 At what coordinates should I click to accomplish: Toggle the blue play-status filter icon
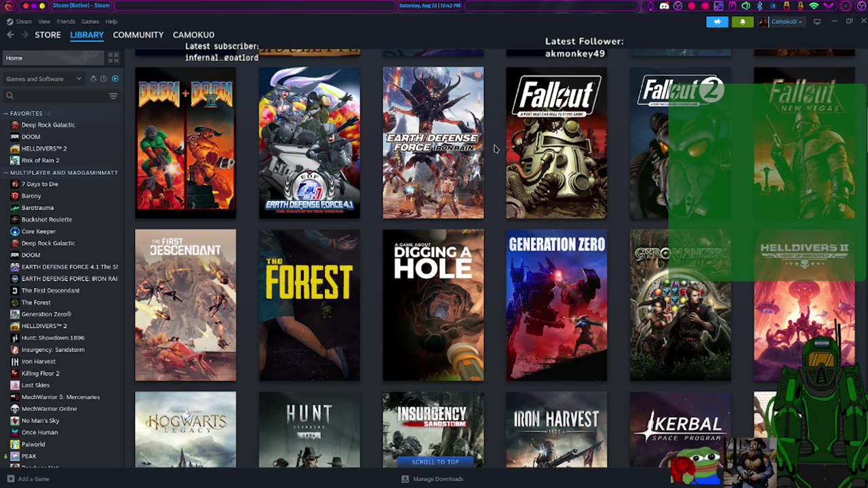point(115,79)
